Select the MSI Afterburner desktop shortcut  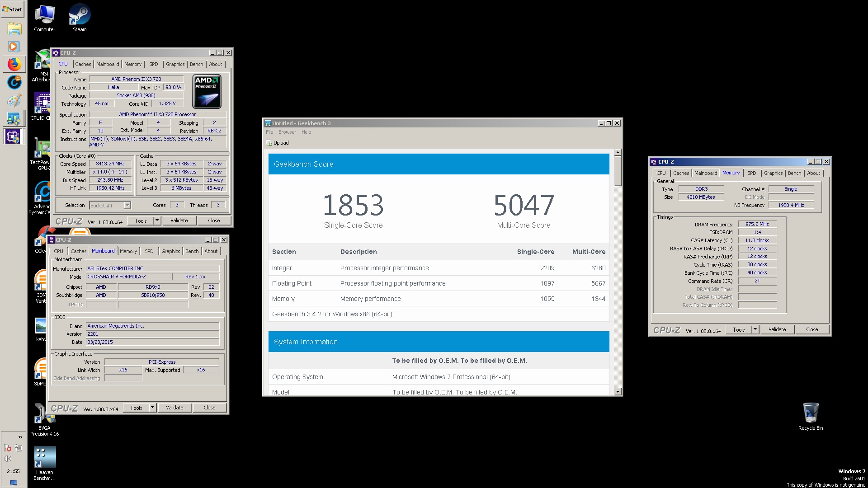42,66
